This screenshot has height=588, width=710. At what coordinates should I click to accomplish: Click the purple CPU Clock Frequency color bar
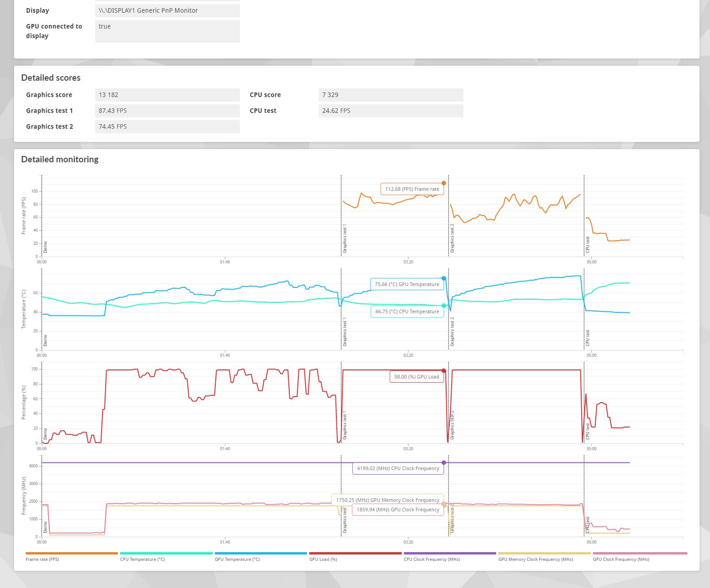click(x=450, y=553)
